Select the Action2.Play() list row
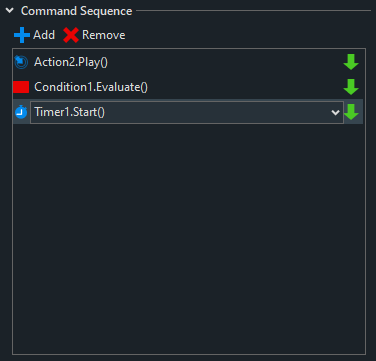This screenshot has height=361, width=376. pyautogui.click(x=188, y=62)
